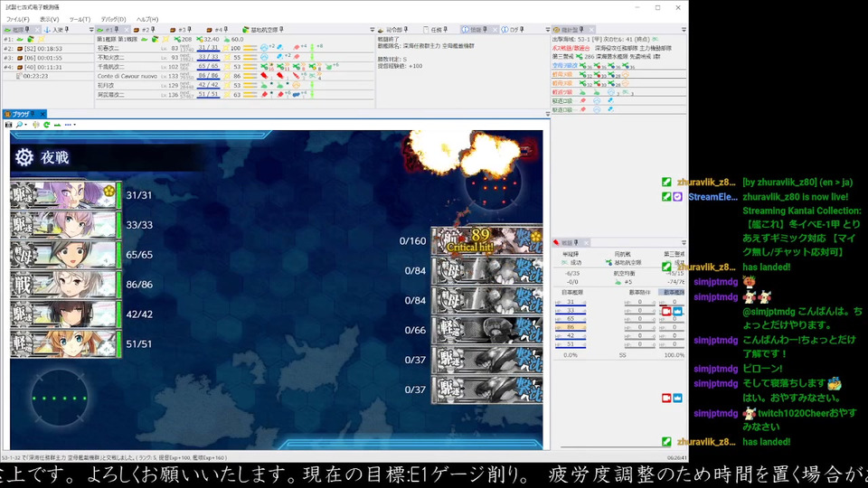Select fleet #2 expedition row 00:18:53
The height and width of the screenshot is (488, 868).
[x=46, y=49]
